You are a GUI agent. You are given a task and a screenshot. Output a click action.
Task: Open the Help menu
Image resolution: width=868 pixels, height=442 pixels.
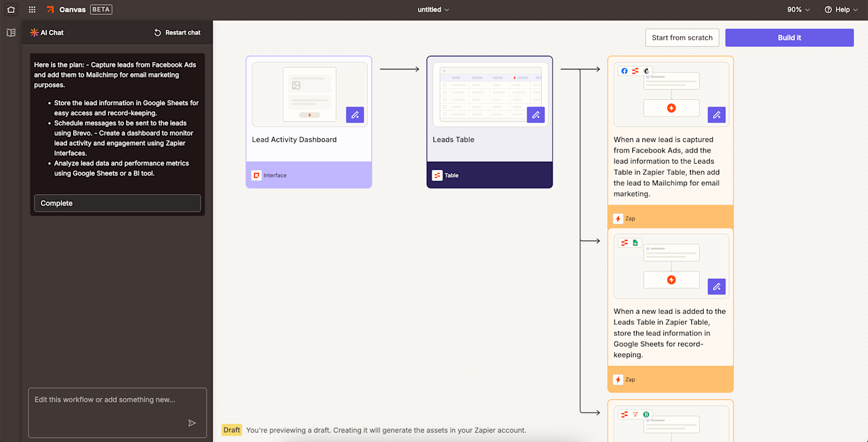tap(841, 9)
